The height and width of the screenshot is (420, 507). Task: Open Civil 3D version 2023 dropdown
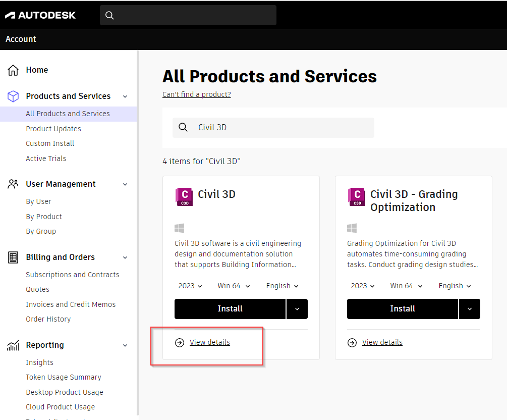coord(190,286)
